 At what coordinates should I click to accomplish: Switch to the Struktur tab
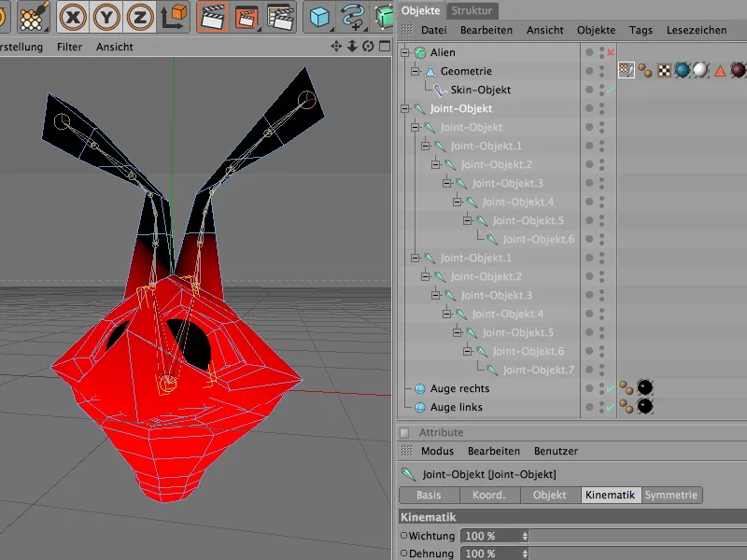coord(472,10)
